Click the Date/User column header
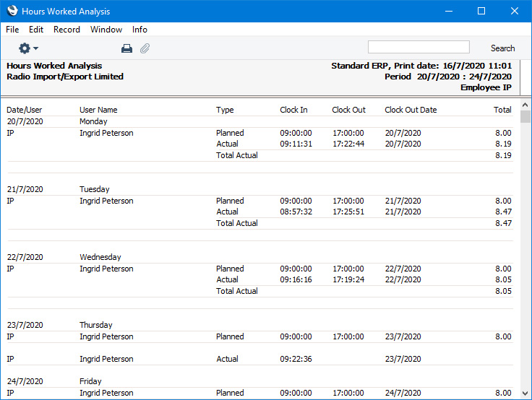This screenshot has height=400, width=532. (x=25, y=110)
